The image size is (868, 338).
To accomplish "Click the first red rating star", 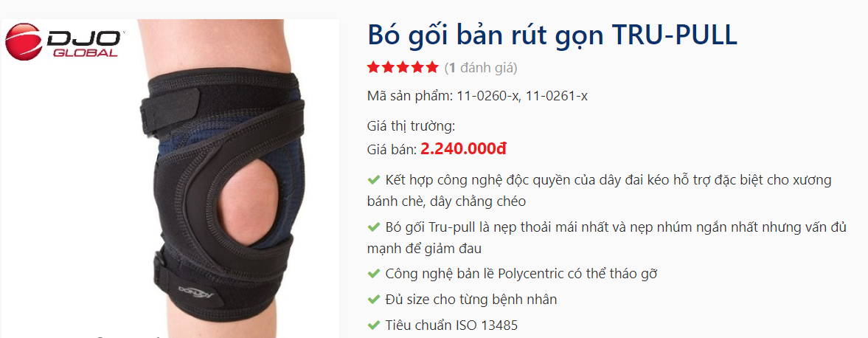I will (x=374, y=68).
